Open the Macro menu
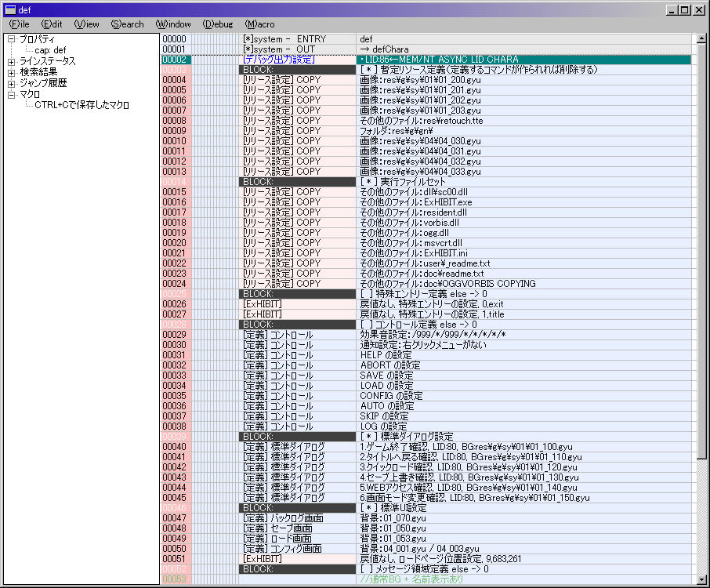 coord(259,24)
